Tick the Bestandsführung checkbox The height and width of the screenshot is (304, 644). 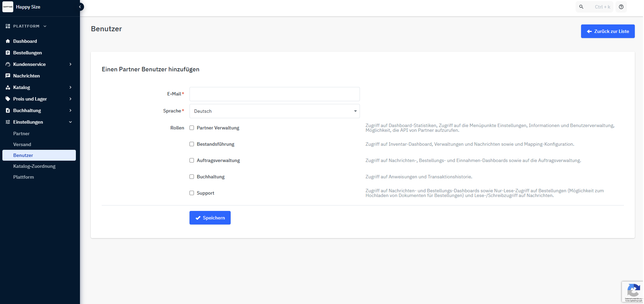[x=192, y=144]
